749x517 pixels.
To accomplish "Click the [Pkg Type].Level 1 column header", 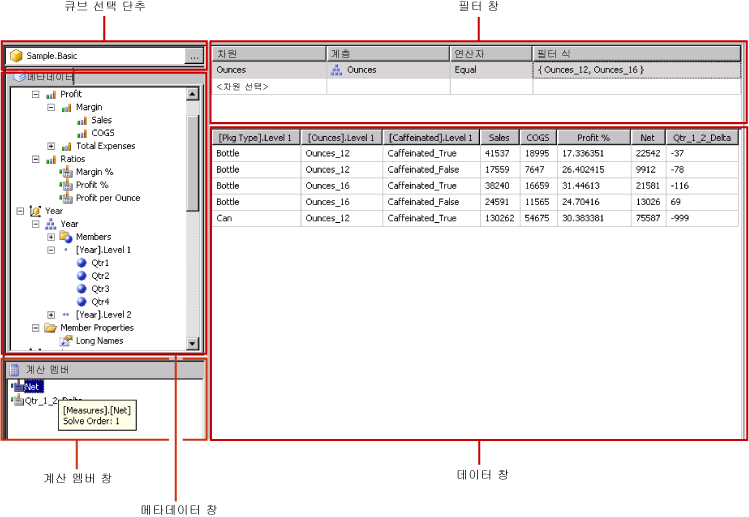I will coord(256,138).
